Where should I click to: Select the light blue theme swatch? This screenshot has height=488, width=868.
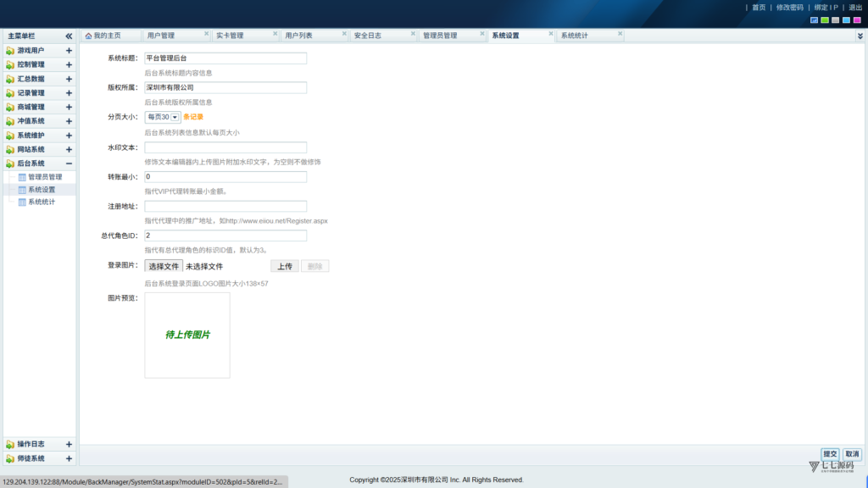coord(847,20)
